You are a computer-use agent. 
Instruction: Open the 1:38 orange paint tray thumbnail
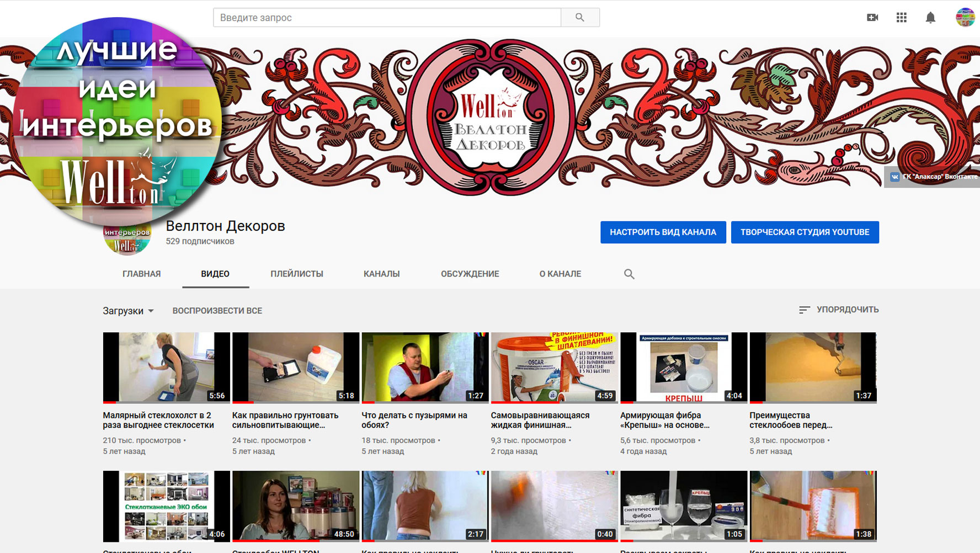pos(813,506)
